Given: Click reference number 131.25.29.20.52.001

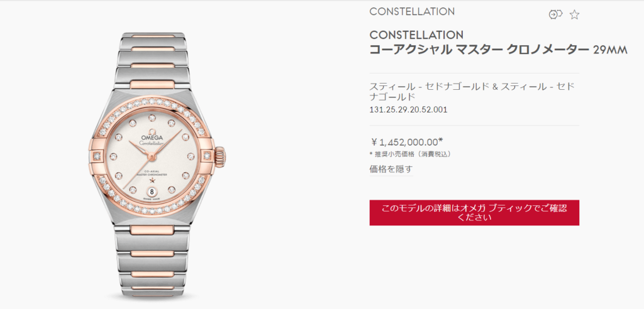Looking at the screenshot, I should point(408,109).
